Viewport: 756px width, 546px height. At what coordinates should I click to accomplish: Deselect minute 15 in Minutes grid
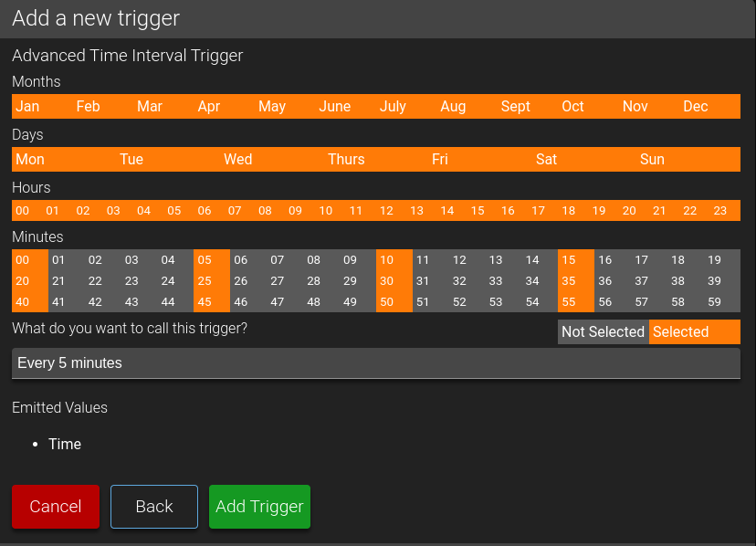point(569,260)
